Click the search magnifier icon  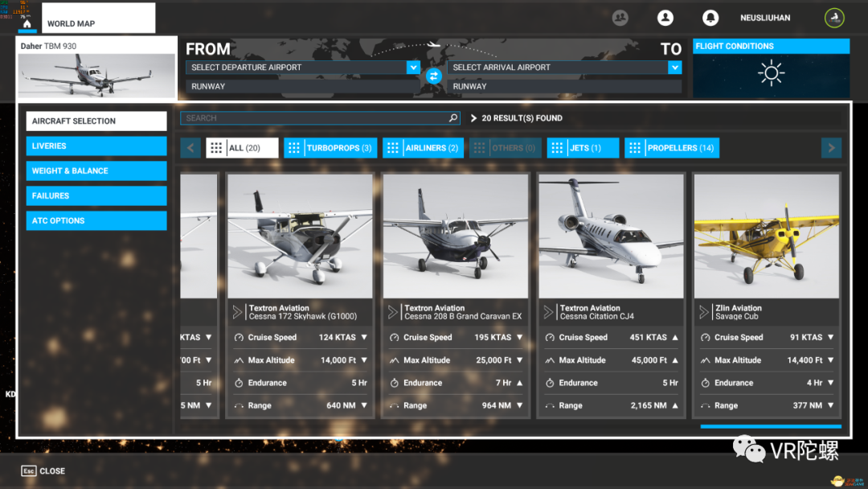click(452, 118)
